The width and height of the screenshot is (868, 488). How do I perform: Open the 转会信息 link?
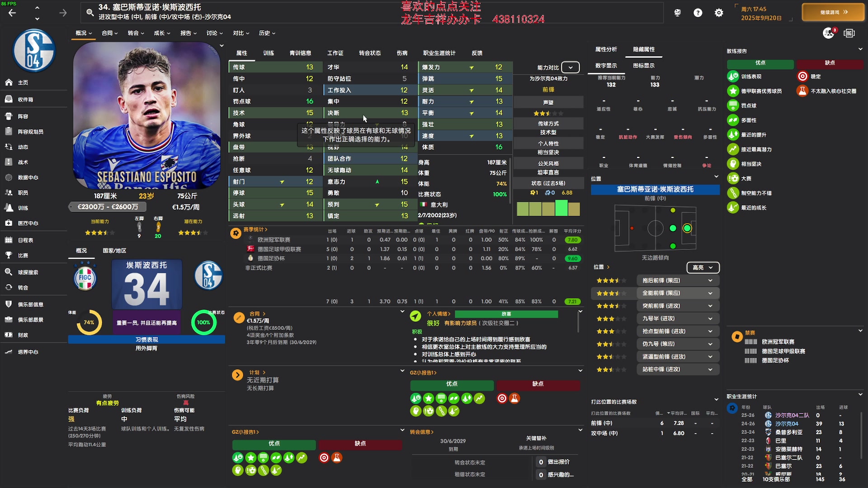pyautogui.click(x=422, y=432)
